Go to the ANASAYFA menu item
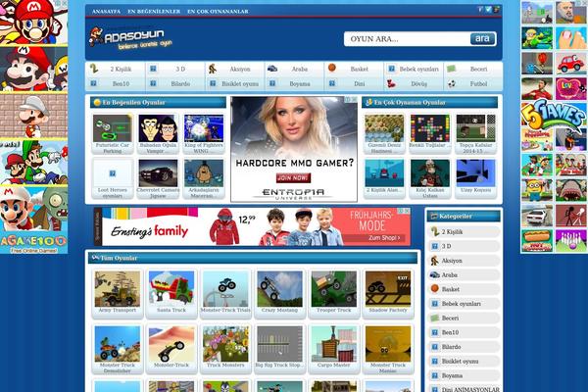The height and width of the screenshot is (392, 588). coord(106,11)
